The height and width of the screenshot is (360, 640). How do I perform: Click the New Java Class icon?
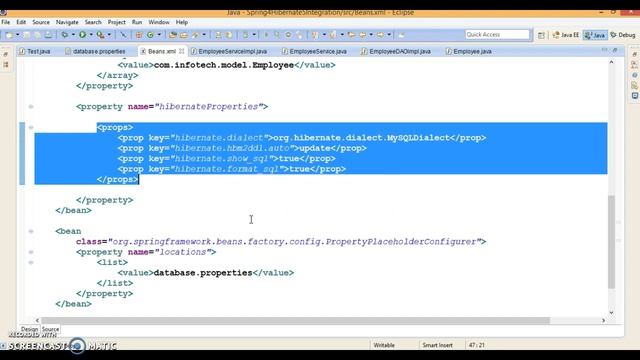tap(150, 35)
